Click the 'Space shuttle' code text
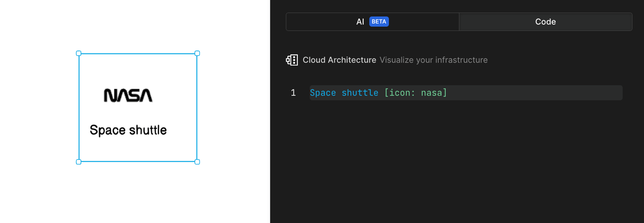The height and width of the screenshot is (223, 644). coord(344,93)
